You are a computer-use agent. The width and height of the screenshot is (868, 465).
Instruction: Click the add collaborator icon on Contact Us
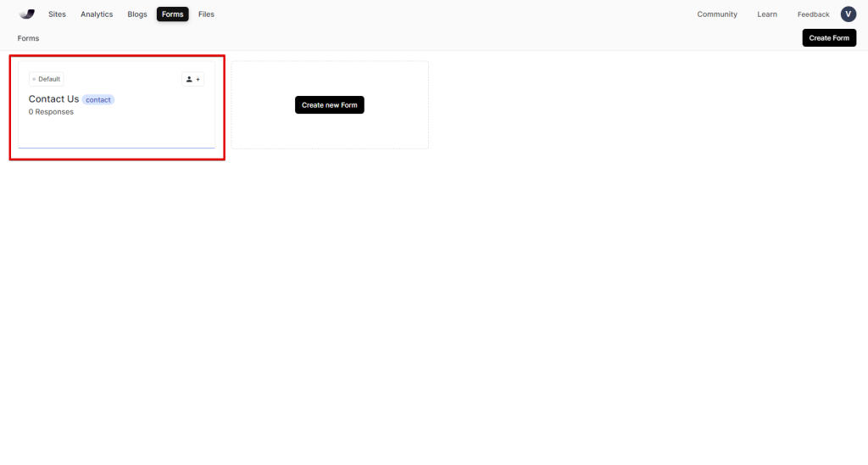[x=192, y=79]
